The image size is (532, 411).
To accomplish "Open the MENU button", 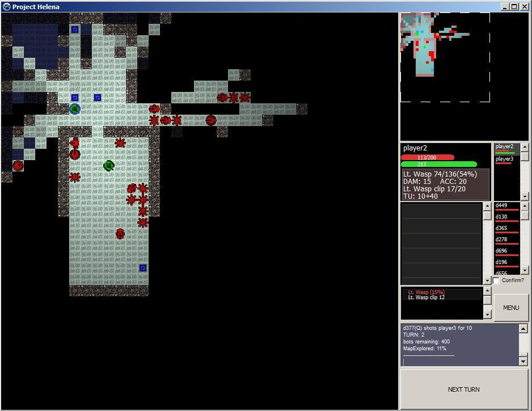I will coord(511,308).
